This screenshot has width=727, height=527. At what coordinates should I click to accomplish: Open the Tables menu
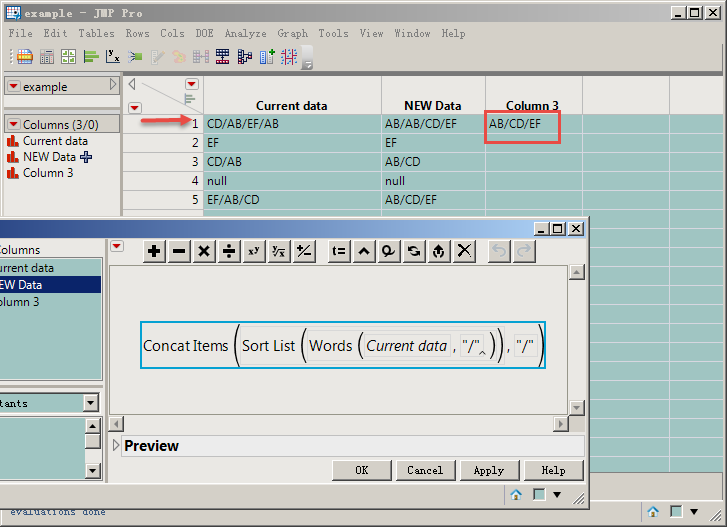[x=96, y=33]
